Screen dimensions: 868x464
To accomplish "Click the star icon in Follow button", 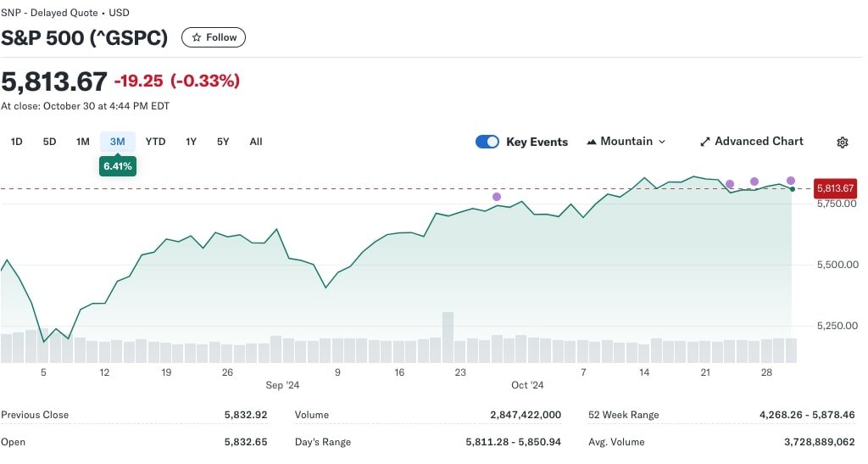I will tap(197, 37).
